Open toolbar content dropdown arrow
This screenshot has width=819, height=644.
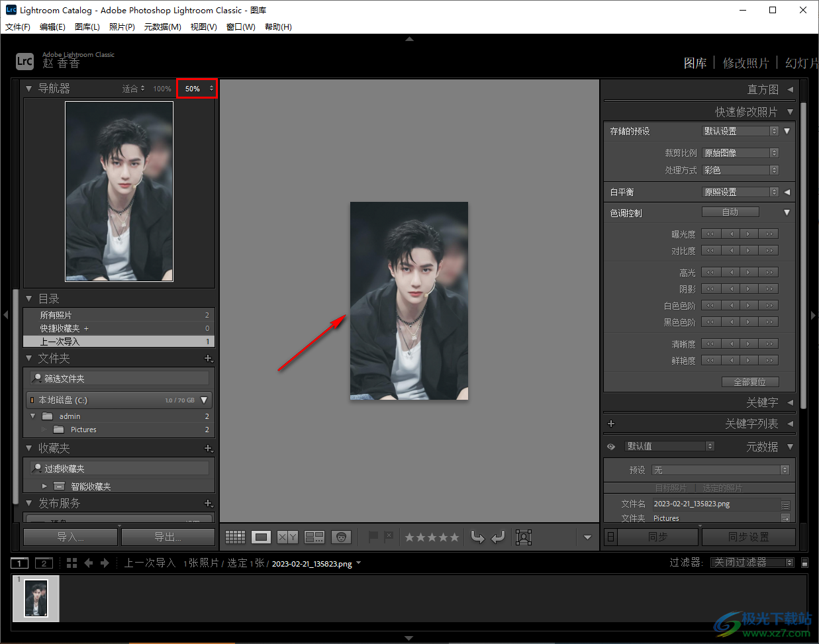(x=587, y=537)
